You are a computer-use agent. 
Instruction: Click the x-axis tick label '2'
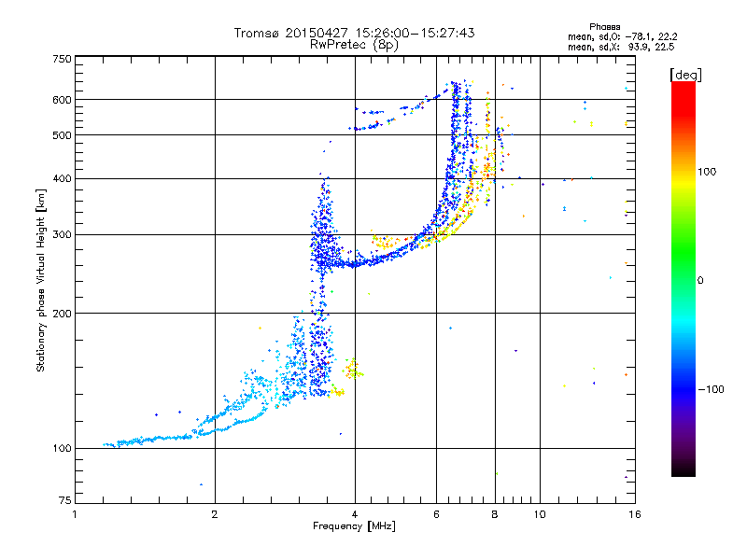click(x=215, y=514)
